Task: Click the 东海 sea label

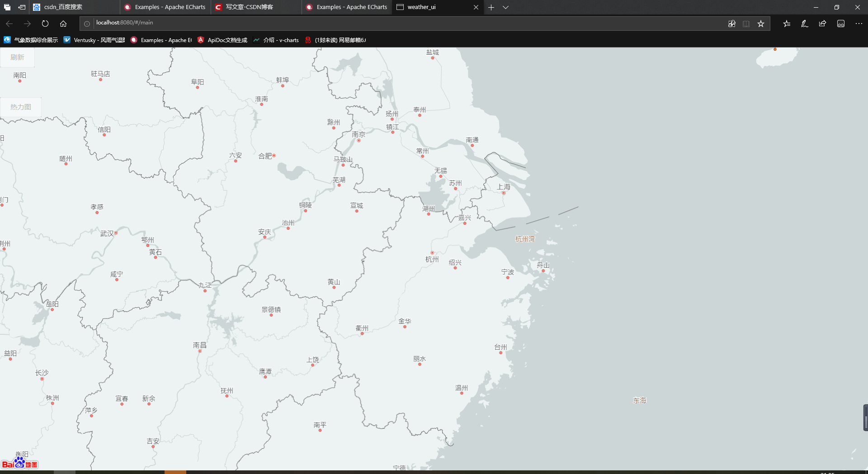Action: [640, 400]
